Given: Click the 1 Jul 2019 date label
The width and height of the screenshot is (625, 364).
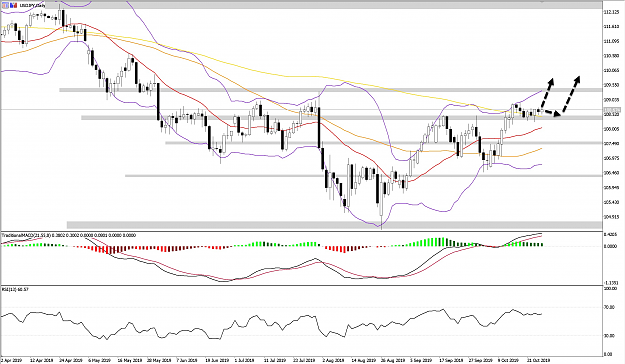Looking at the screenshot, I should tap(245, 360).
